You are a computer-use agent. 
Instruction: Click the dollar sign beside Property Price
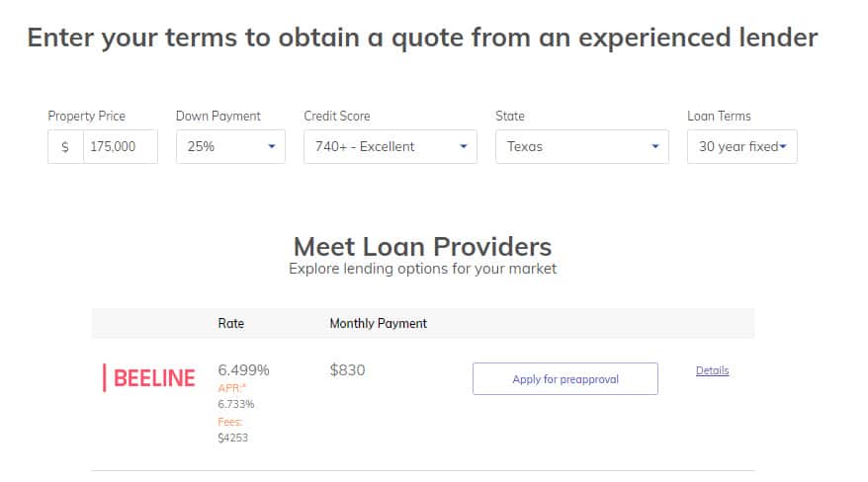(x=65, y=147)
